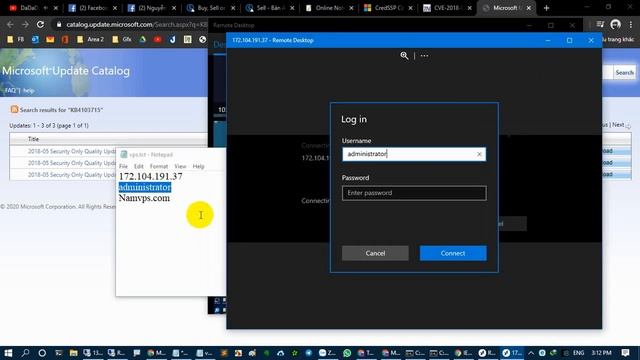This screenshot has width=640, height=360.
Task: Click ENG language indicator in tray
Action: pyautogui.click(x=578, y=353)
